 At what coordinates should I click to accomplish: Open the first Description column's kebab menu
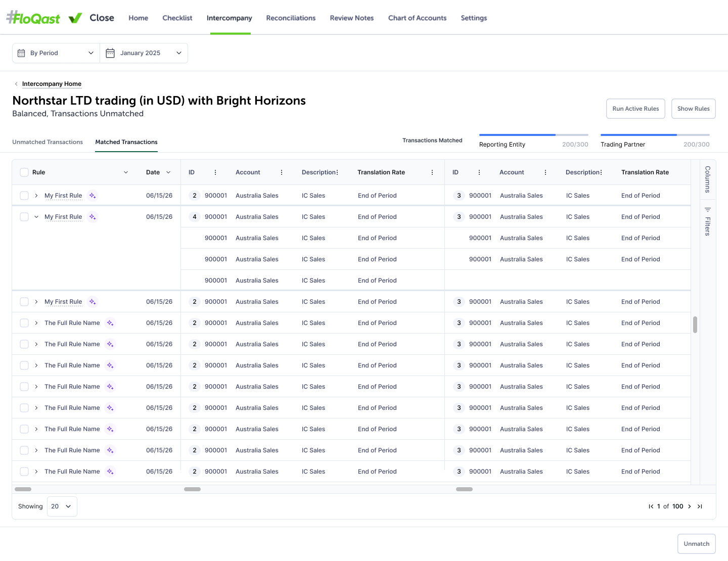click(x=337, y=172)
